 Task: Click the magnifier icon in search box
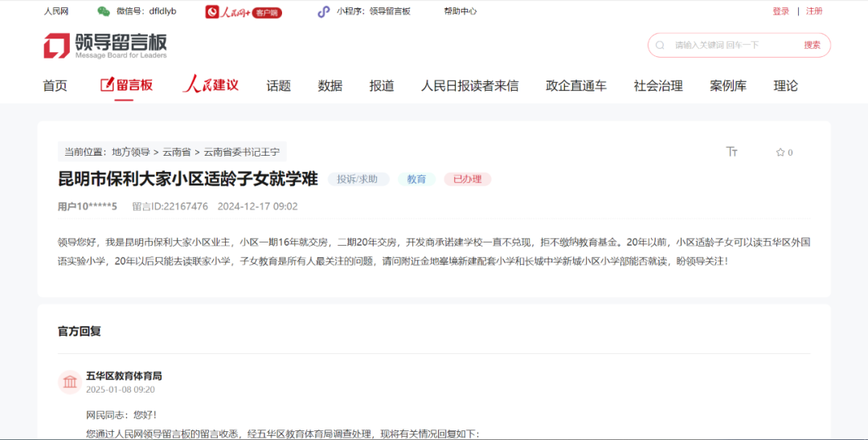(660, 45)
